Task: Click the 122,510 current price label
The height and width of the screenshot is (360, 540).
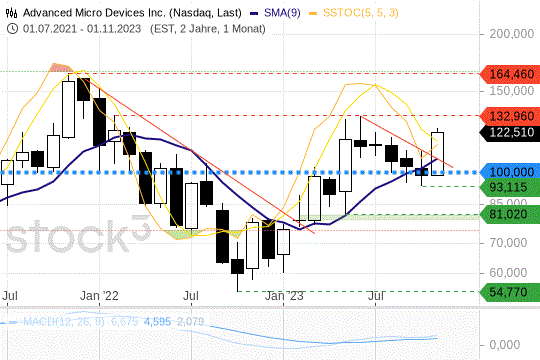Action: pyautogui.click(x=510, y=132)
